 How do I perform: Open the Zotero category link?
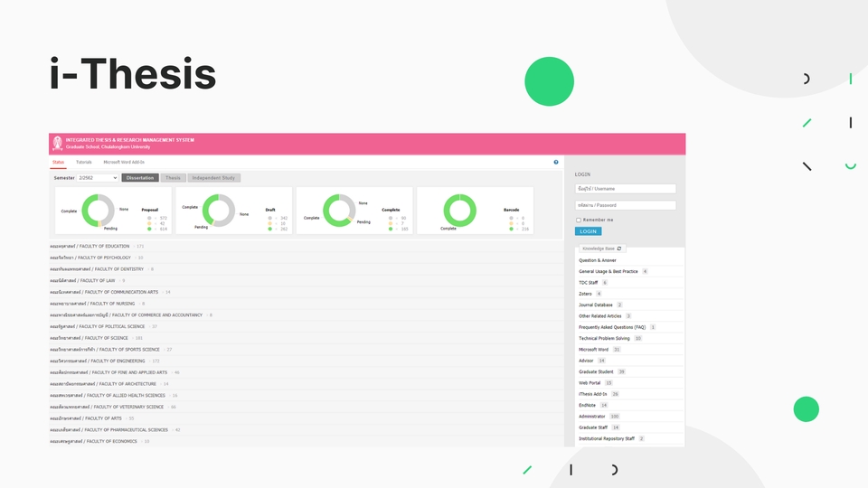(585, 294)
